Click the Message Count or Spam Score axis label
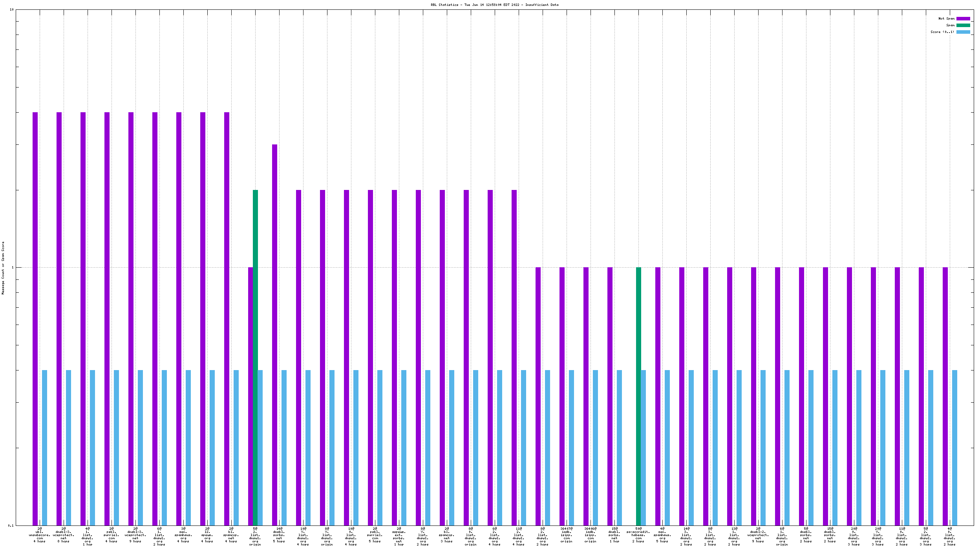Viewport: 980px width, 551px height. [3, 268]
